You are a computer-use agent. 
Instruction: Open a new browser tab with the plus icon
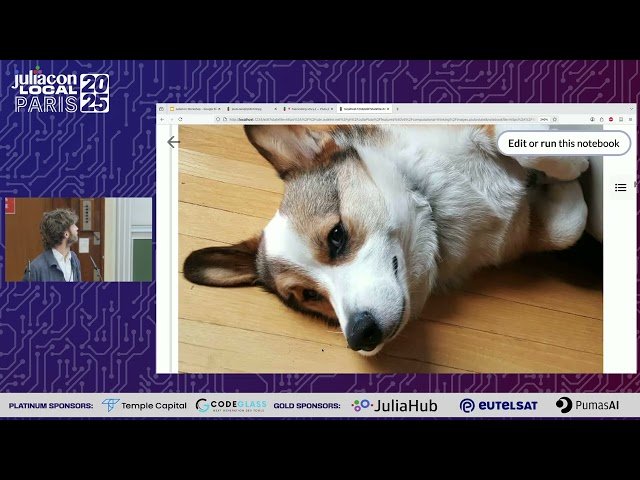[397, 109]
